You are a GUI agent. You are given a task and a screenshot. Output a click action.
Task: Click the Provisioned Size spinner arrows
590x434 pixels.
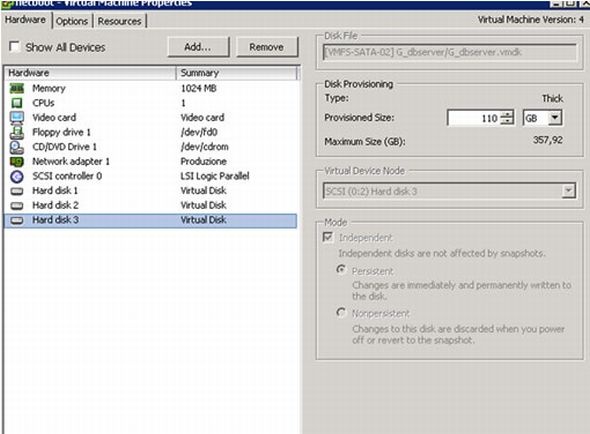(507, 118)
